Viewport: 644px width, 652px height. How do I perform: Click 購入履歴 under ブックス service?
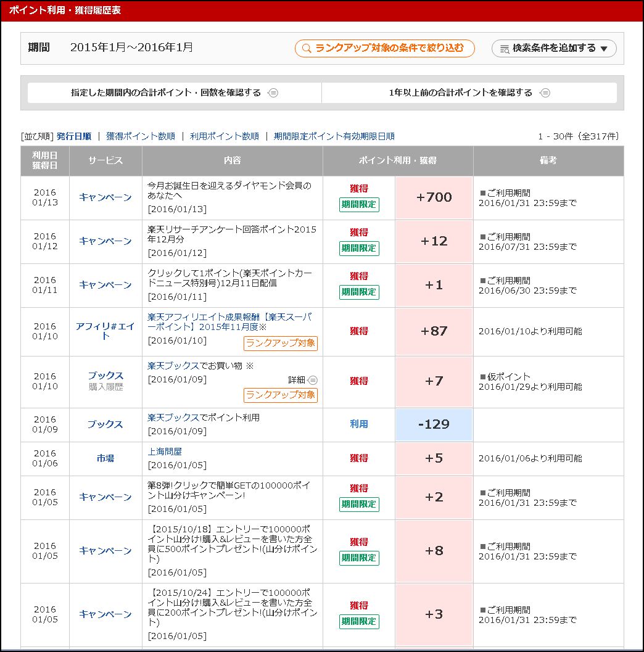tap(105, 387)
